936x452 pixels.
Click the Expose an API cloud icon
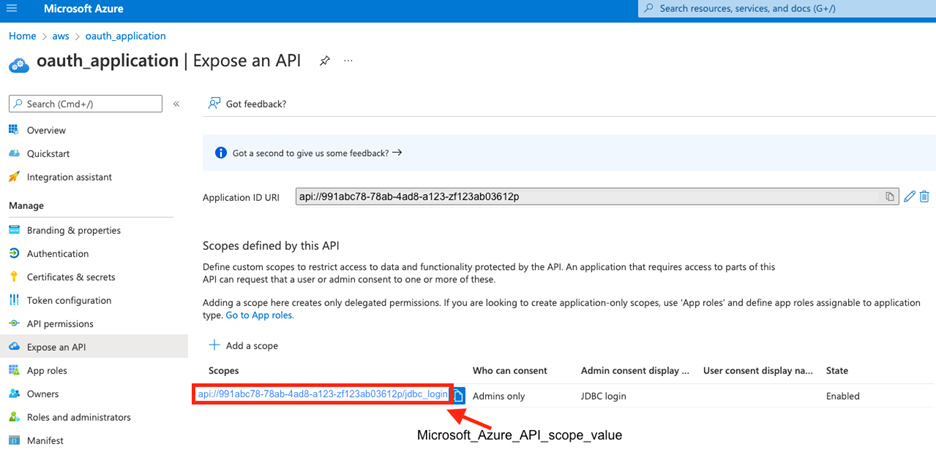(14, 347)
